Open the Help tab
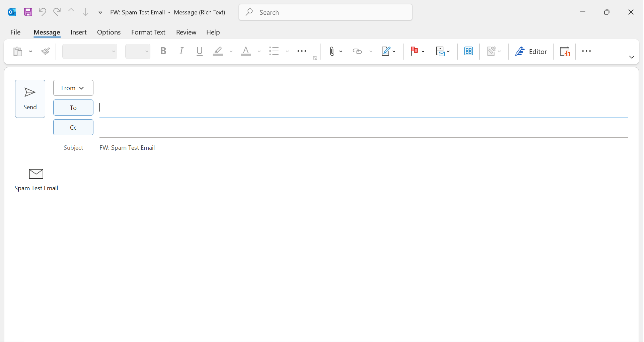 (213, 32)
